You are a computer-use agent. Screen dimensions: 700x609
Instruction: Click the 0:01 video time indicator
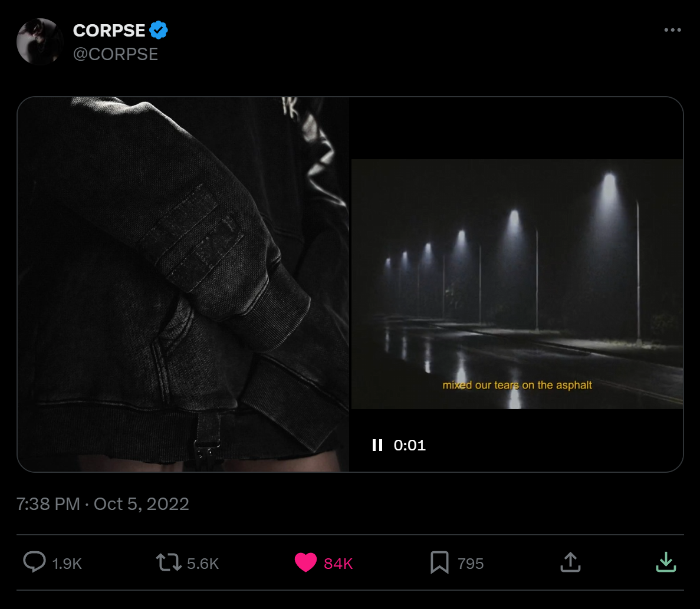[x=410, y=445]
